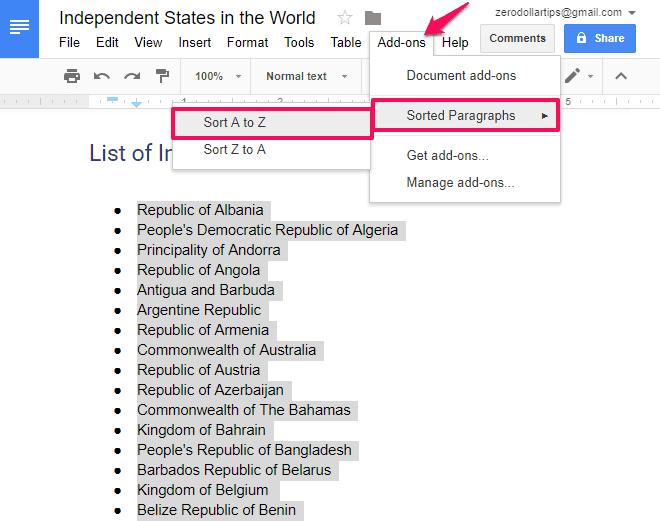
Task: Click the Comments button
Action: 517,38
